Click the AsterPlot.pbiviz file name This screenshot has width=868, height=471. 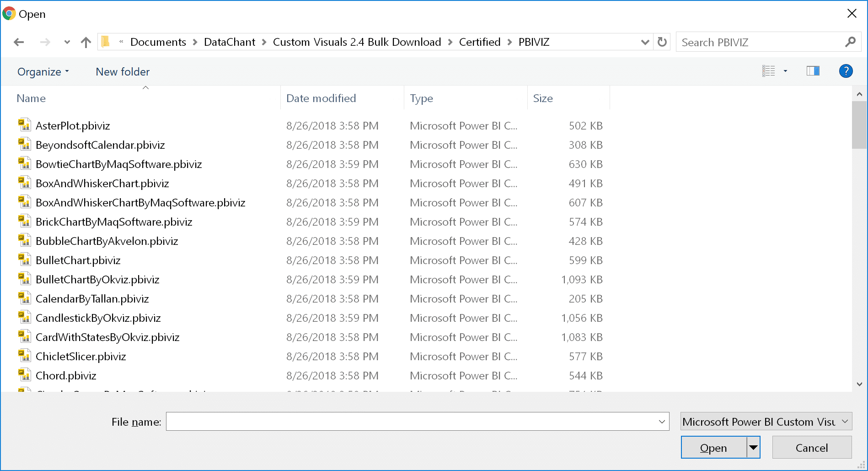(x=73, y=126)
